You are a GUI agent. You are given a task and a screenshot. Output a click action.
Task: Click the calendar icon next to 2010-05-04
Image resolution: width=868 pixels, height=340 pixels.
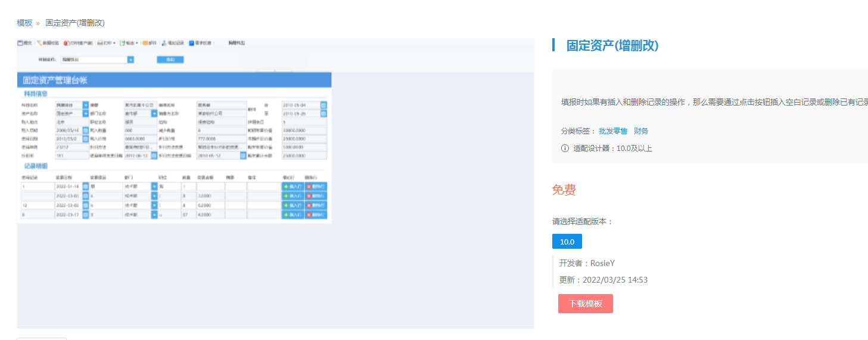tap(324, 105)
